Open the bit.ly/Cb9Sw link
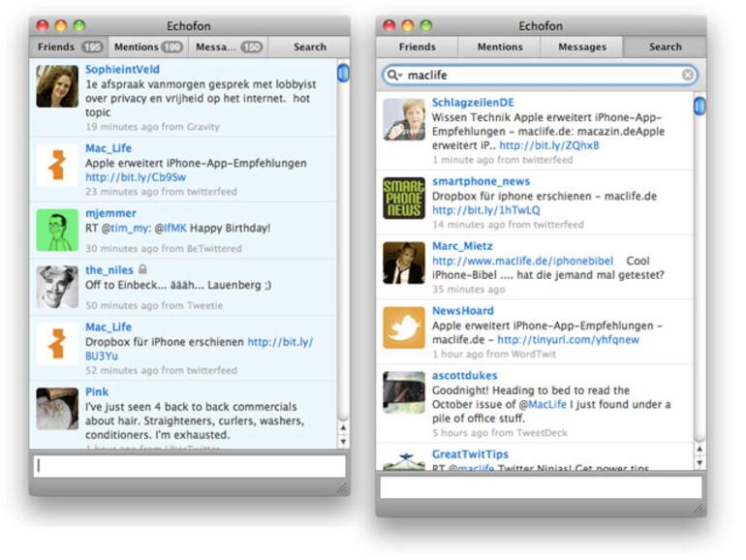The image size is (746, 560). click(136, 177)
